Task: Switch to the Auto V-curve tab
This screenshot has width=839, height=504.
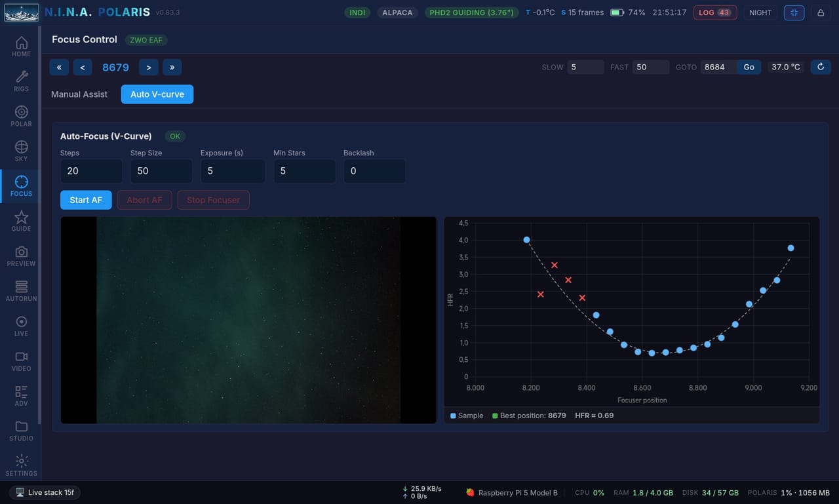Action: click(157, 94)
